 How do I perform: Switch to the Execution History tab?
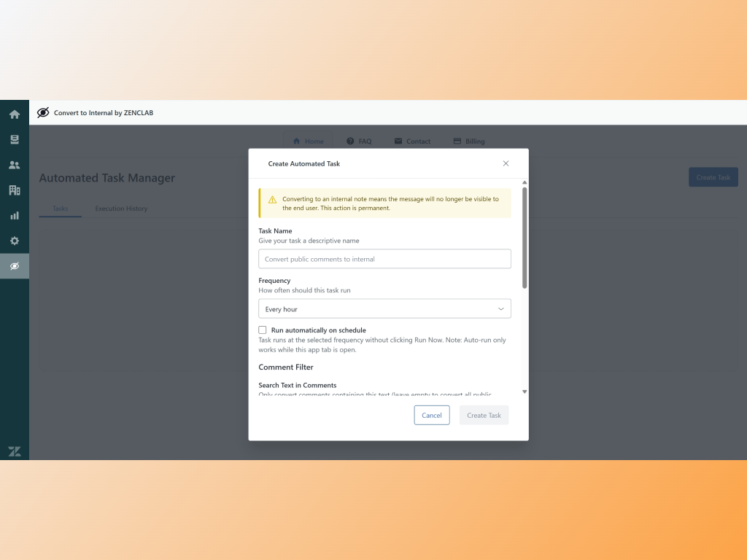pyautogui.click(x=121, y=208)
